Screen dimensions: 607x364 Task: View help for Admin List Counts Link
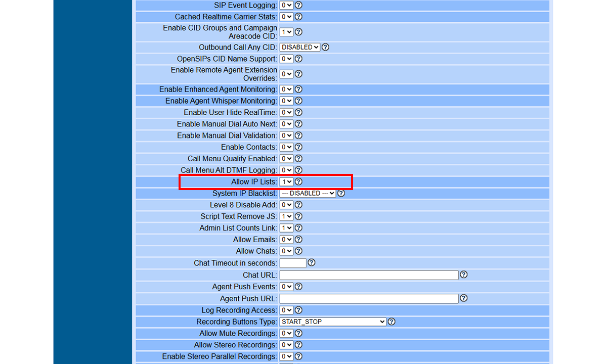coord(298,228)
